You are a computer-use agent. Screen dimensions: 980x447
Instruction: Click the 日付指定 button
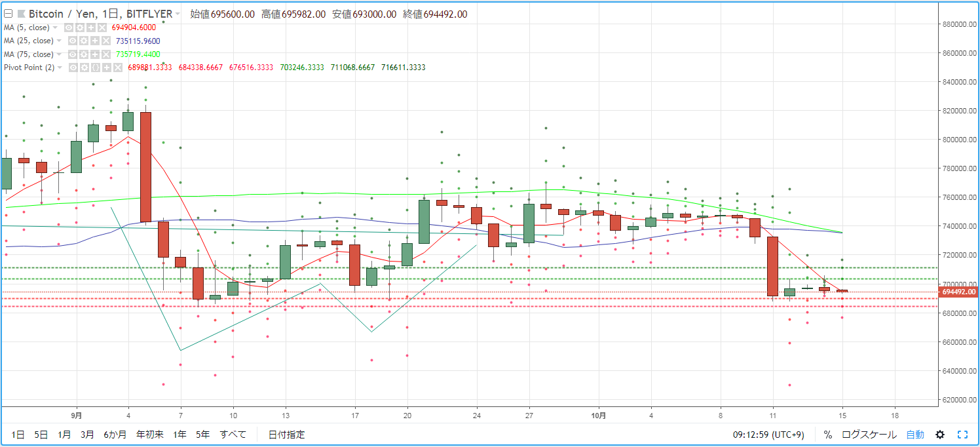tap(286, 435)
